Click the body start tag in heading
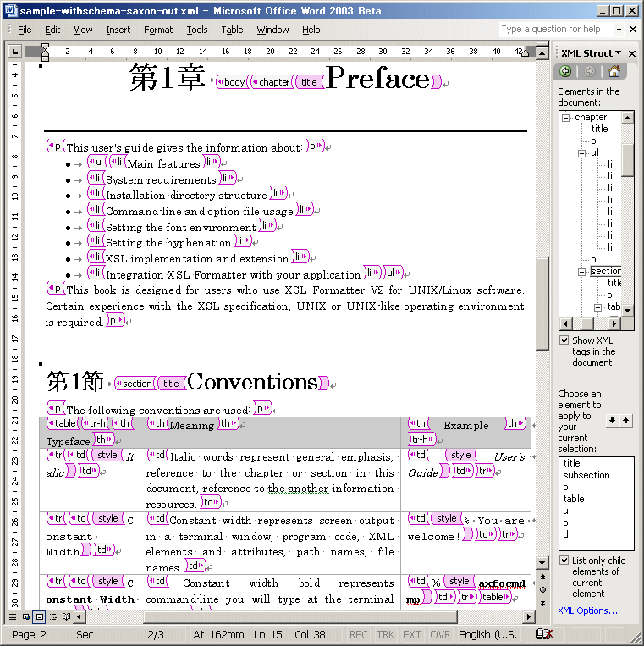Image resolution: width=644 pixels, height=646 pixels. [x=232, y=82]
